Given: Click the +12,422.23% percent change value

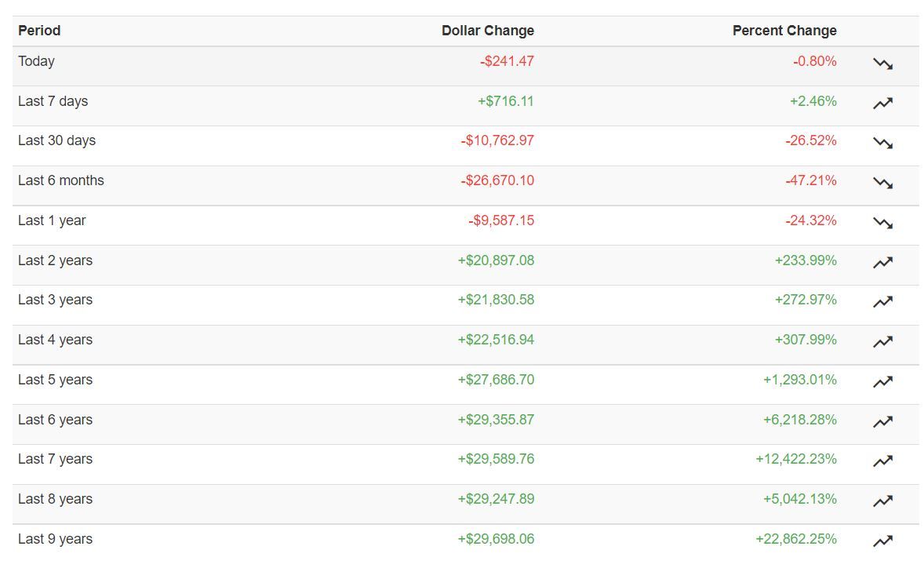Looking at the screenshot, I should pos(796,459).
